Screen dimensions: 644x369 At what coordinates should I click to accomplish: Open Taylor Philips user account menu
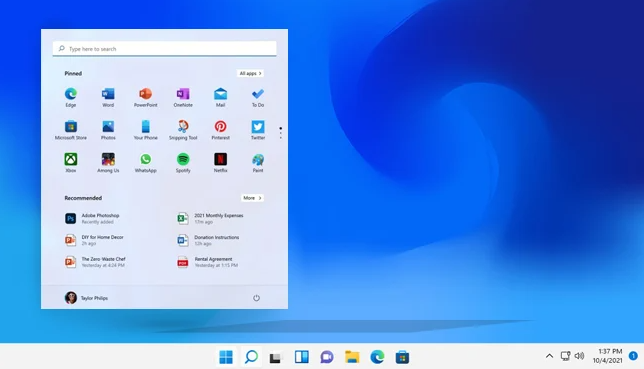coord(86,298)
